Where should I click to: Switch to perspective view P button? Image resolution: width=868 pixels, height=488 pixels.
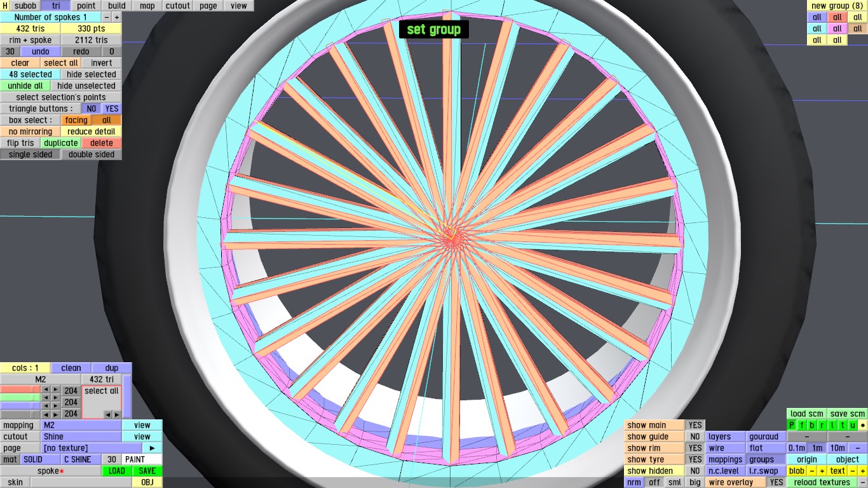pyautogui.click(x=792, y=425)
